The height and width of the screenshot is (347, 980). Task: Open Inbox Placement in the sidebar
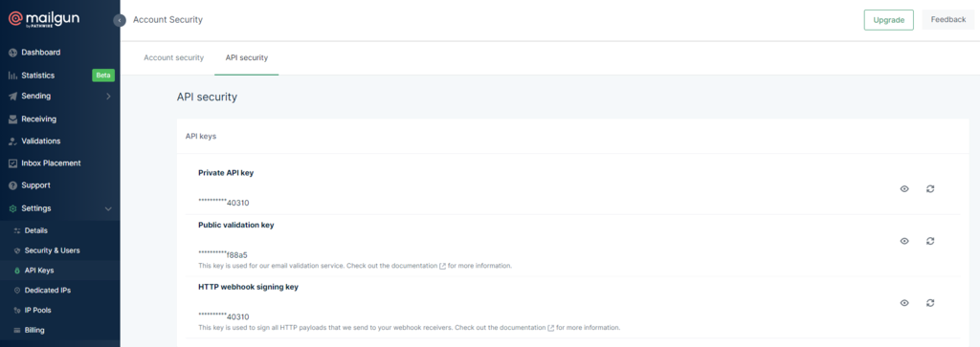(51, 163)
